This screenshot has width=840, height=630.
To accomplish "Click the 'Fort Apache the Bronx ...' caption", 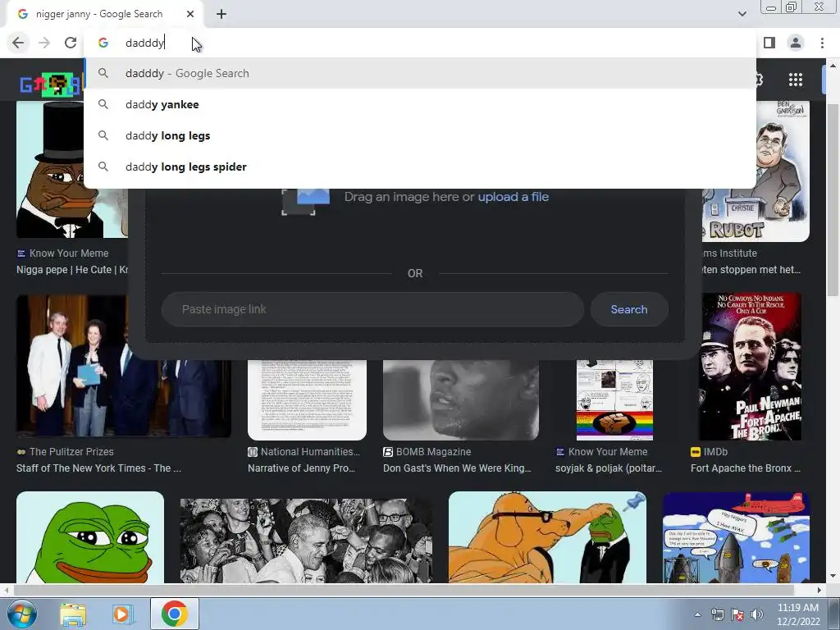I will tap(745, 468).
